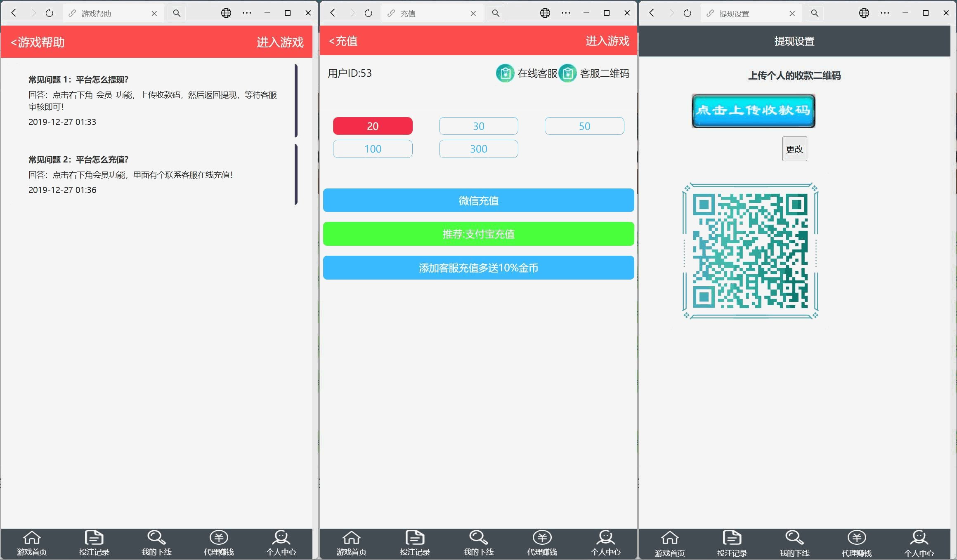Click the 在线客服 icon in recharge page
The image size is (957, 560).
[505, 73]
